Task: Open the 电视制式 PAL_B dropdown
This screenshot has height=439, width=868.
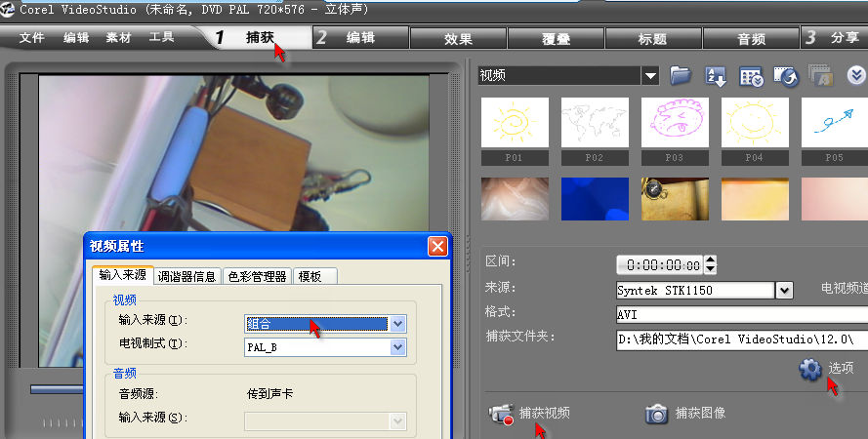Action: [x=397, y=347]
